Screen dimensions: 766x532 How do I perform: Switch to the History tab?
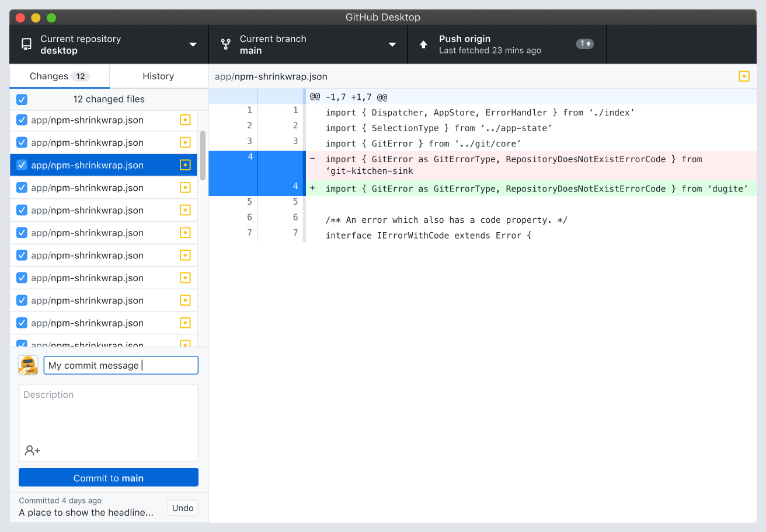[x=158, y=76]
